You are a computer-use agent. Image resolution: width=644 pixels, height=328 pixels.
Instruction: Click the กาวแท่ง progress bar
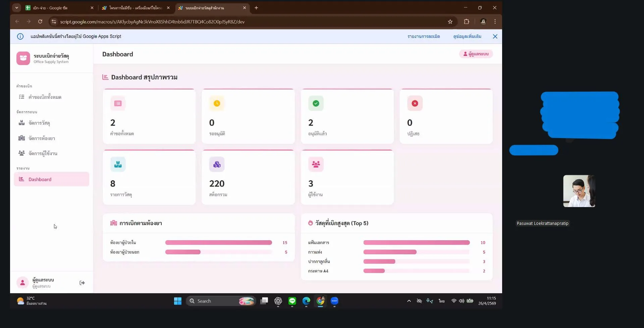416,252
